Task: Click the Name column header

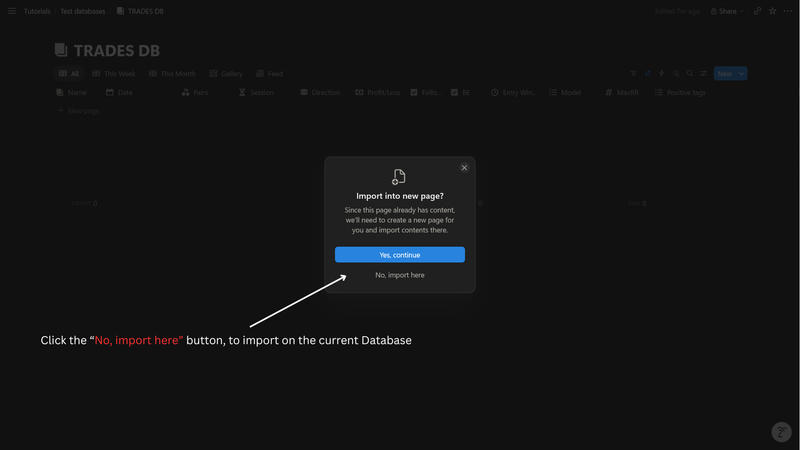Action: tap(71, 92)
